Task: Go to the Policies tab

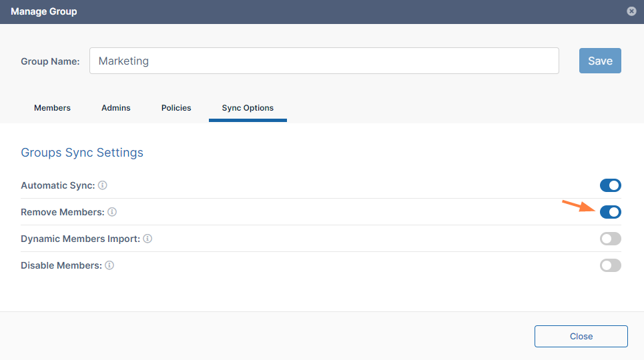Action: click(176, 108)
